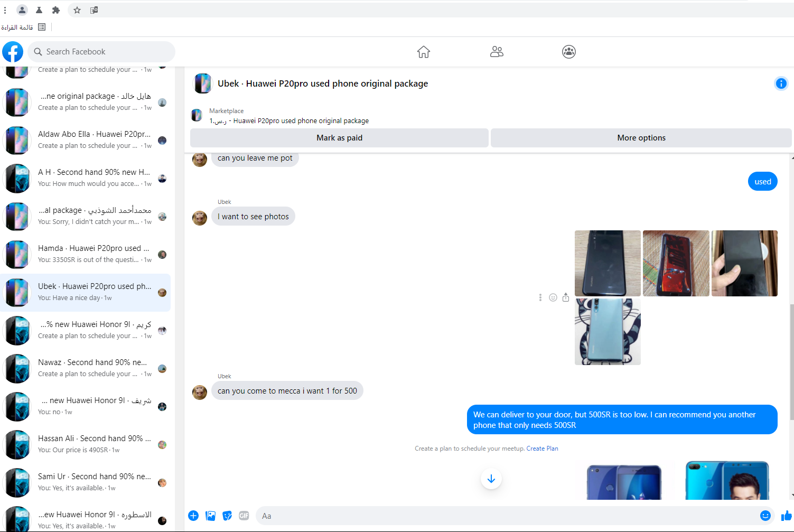Open the black Huawei phone photo
This screenshot has width=794, height=532.
608,263
